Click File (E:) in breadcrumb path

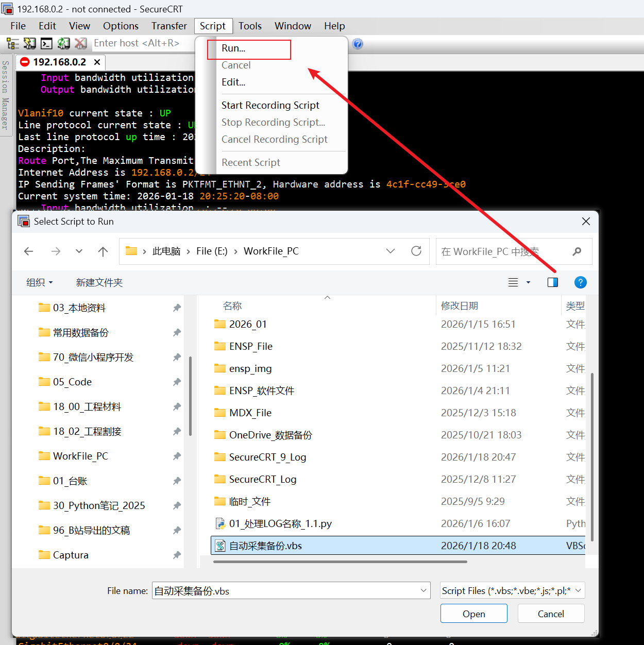(x=212, y=251)
